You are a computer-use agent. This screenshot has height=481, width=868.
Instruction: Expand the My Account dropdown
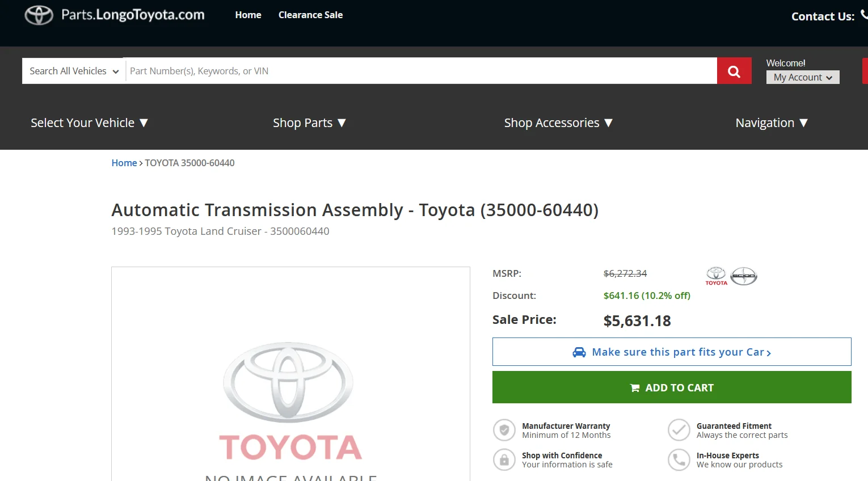tap(802, 77)
